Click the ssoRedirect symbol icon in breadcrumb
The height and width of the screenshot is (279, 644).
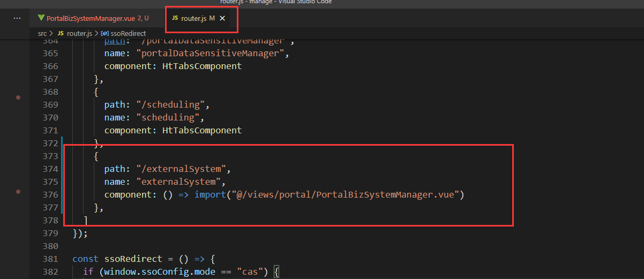coord(104,33)
